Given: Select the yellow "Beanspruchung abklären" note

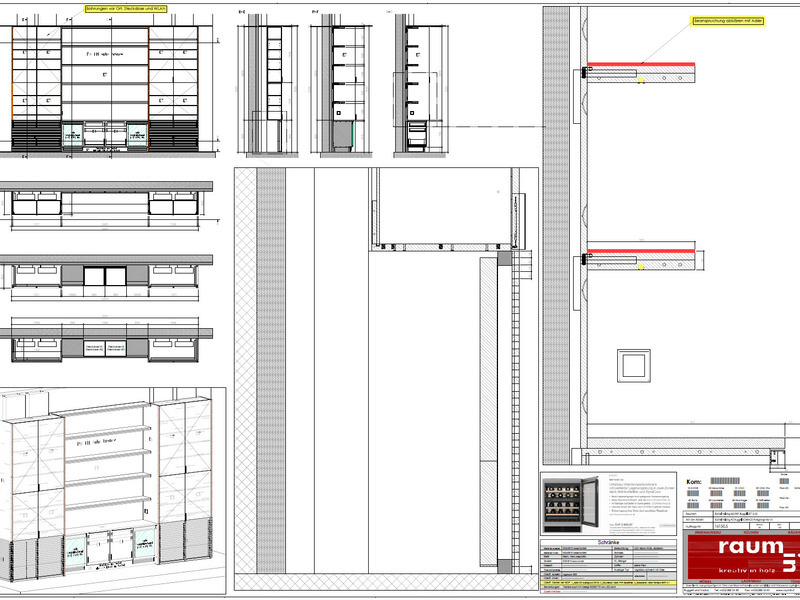Looking at the screenshot, I should tap(728, 21).
